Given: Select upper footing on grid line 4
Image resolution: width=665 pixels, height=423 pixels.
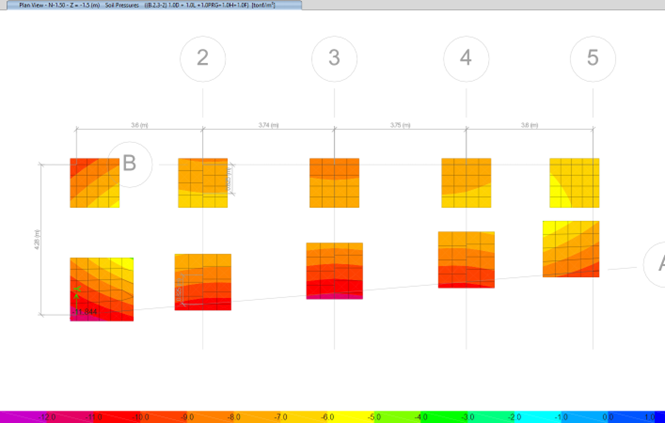Looking at the screenshot, I should [466, 183].
